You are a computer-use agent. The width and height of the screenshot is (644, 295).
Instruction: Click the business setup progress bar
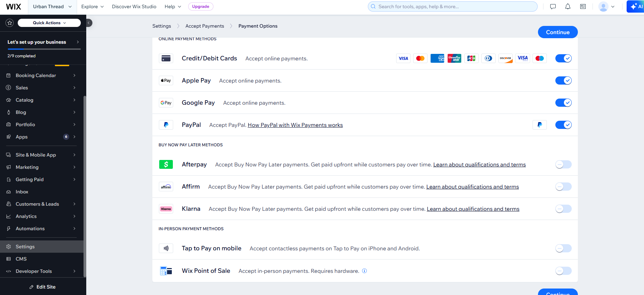(x=44, y=49)
